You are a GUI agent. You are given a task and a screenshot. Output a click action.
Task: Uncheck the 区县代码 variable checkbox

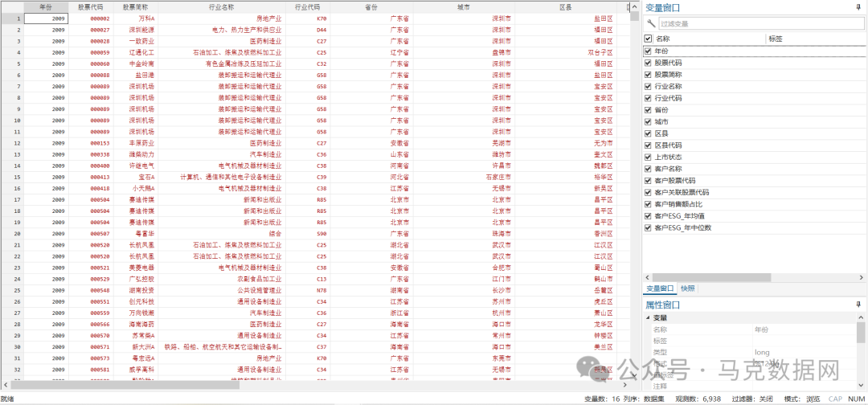(x=649, y=145)
